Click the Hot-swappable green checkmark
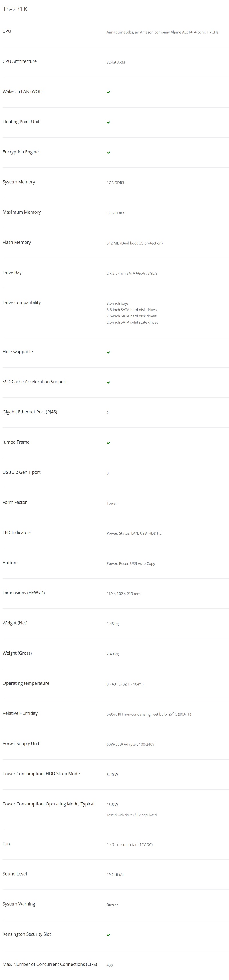Screen dimensions: 229x980 [x=108, y=352]
